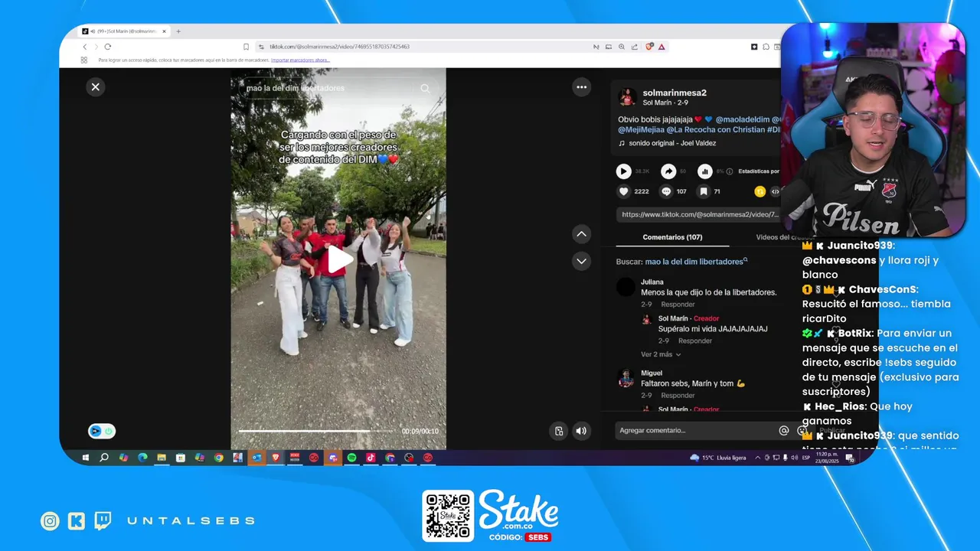980x551 pixels.
Task: Show hidden system tray icons
Action: point(758,458)
